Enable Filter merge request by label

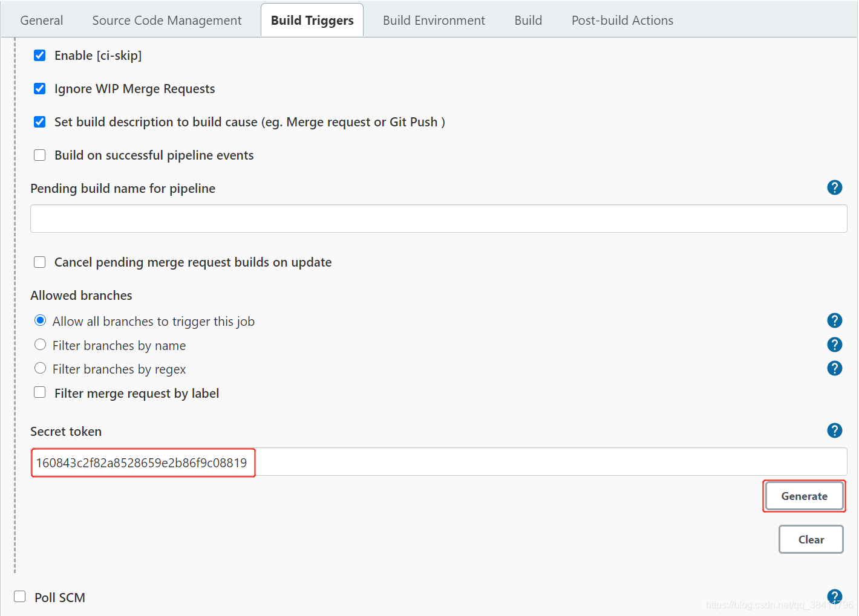click(x=40, y=392)
